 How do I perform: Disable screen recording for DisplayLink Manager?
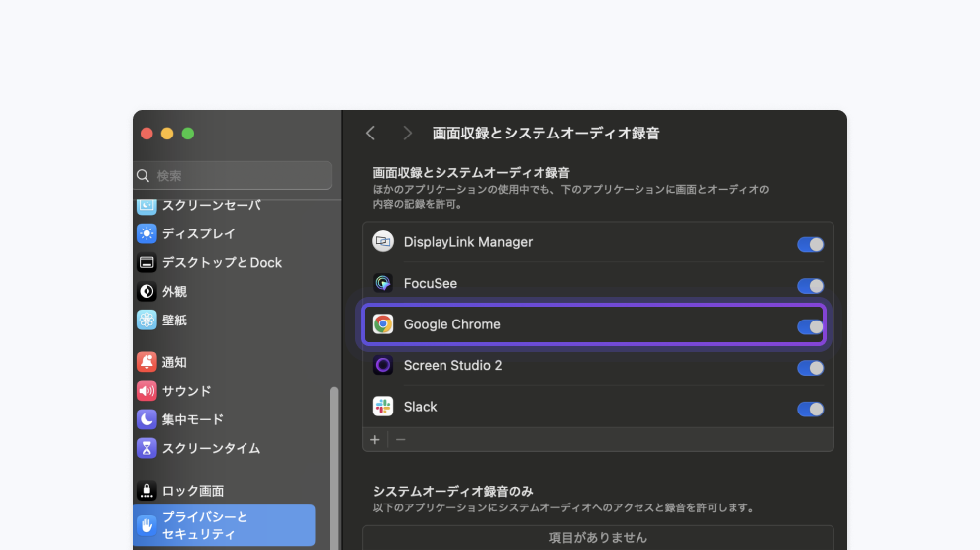tap(810, 244)
